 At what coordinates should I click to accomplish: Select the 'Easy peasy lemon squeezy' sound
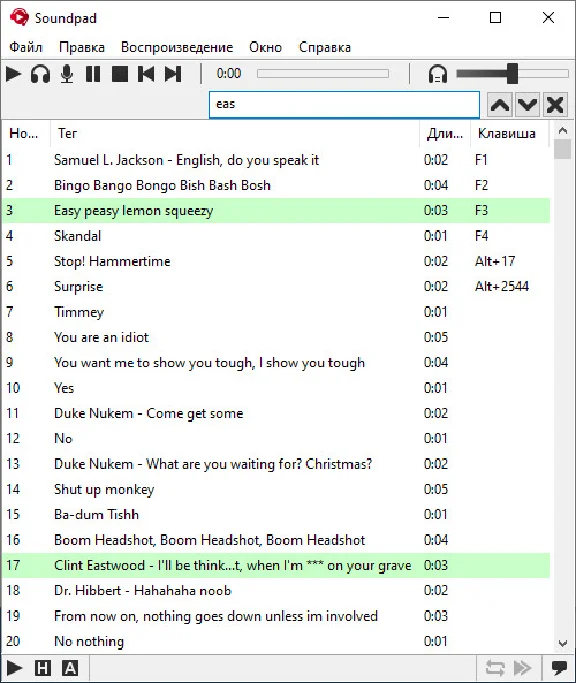pyautogui.click(x=276, y=211)
